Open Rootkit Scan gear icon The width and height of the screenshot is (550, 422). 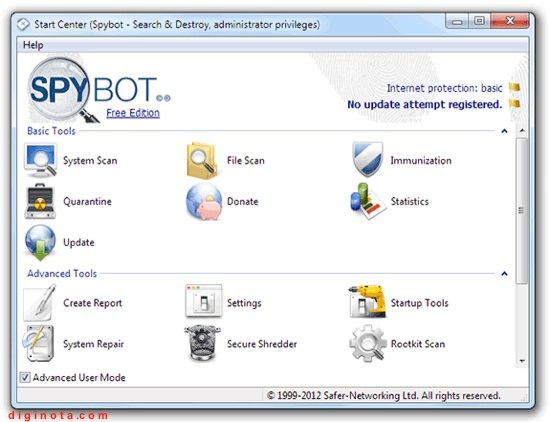tap(368, 343)
